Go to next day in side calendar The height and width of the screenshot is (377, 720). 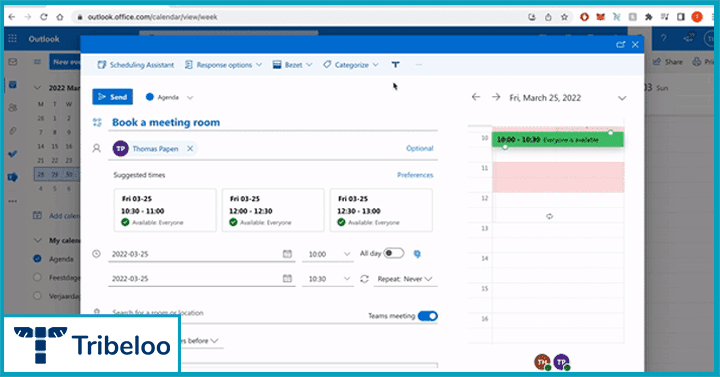(x=496, y=97)
